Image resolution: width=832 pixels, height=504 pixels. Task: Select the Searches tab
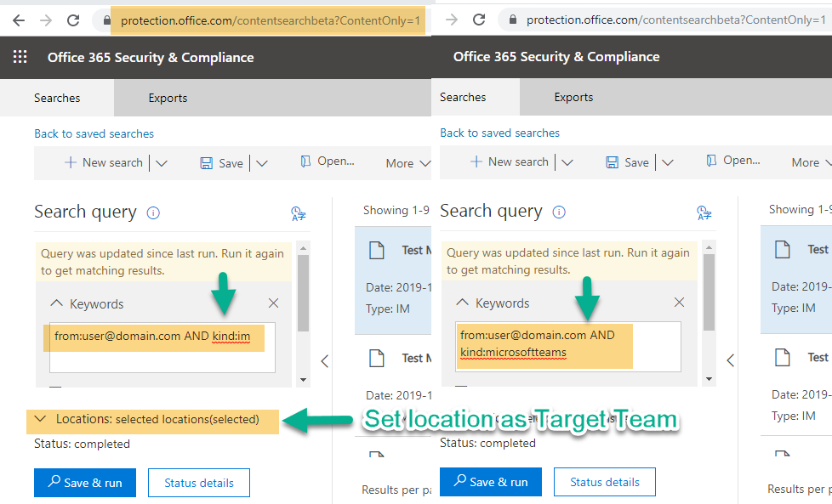[x=56, y=98]
